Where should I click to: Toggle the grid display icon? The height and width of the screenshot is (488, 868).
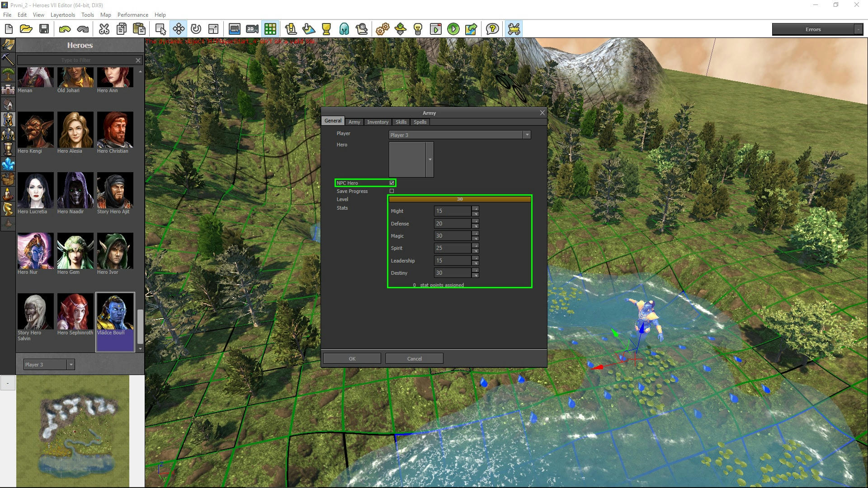click(270, 29)
